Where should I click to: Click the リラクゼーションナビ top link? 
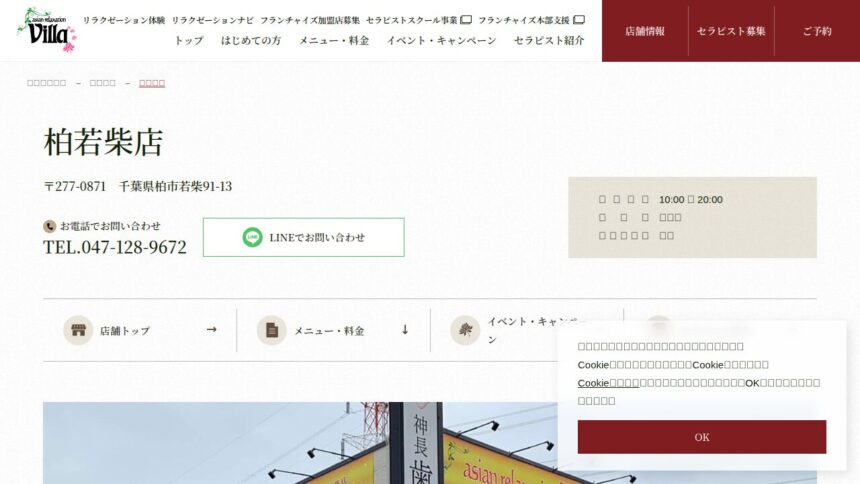coord(212,20)
